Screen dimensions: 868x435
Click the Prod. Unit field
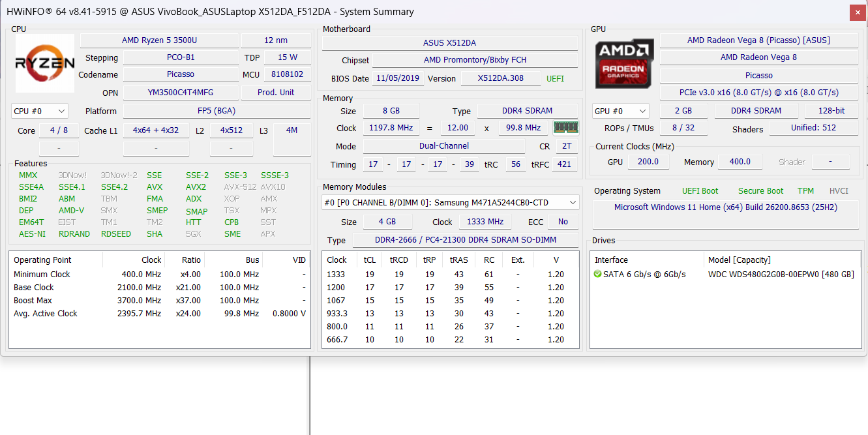276,93
